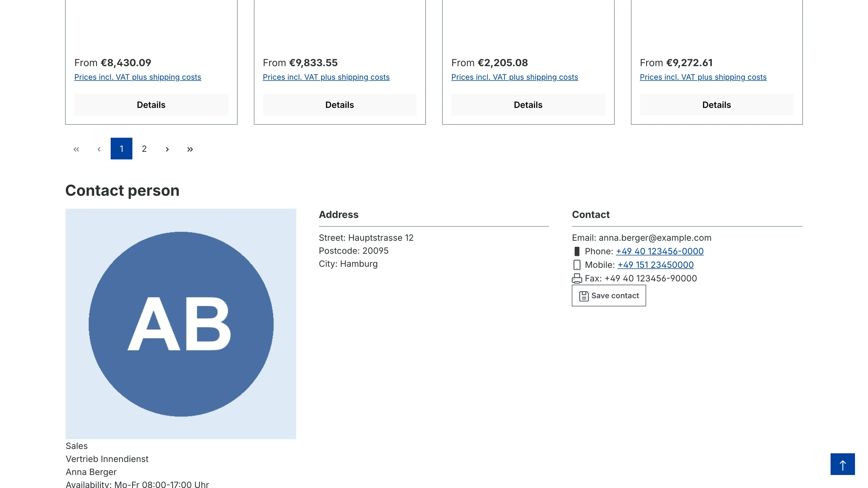Image resolution: width=868 pixels, height=488 pixels.
Task: Open page 2 in pagination
Action: tap(144, 149)
